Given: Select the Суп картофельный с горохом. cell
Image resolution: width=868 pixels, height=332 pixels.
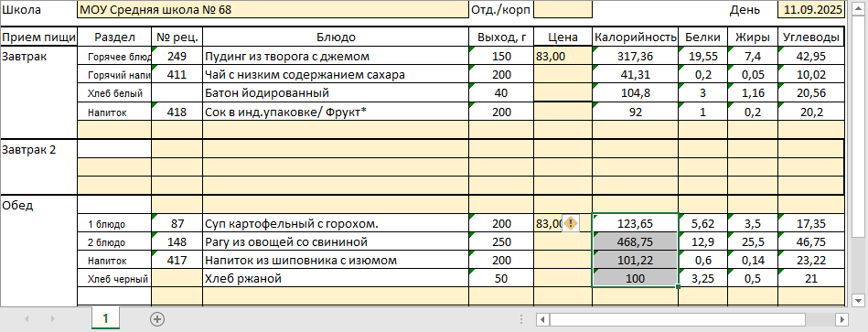Looking at the screenshot, I should 336,223.
